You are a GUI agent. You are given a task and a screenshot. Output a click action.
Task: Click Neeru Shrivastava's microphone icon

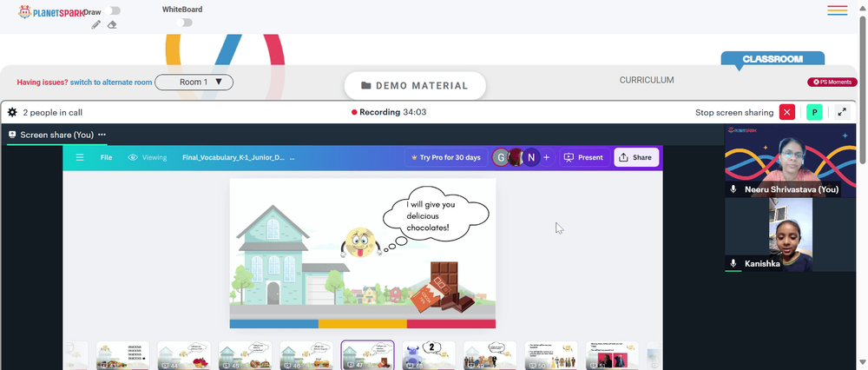733,188
